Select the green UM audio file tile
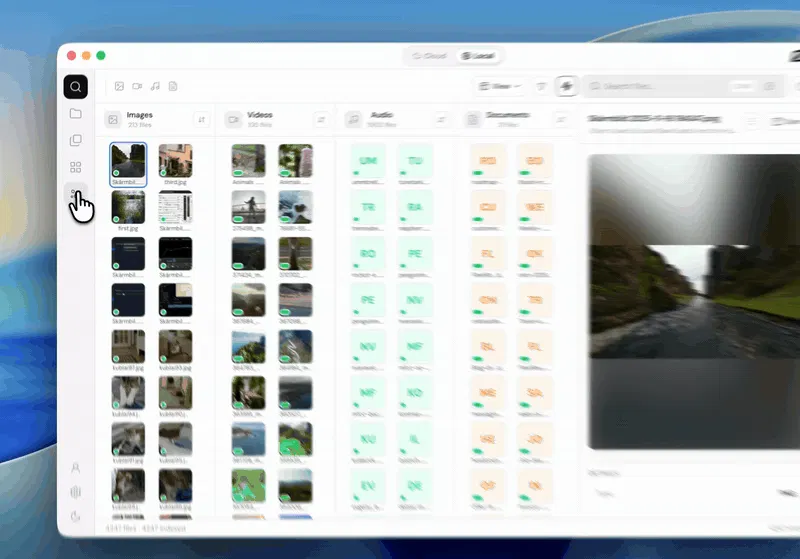 pyautogui.click(x=368, y=161)
